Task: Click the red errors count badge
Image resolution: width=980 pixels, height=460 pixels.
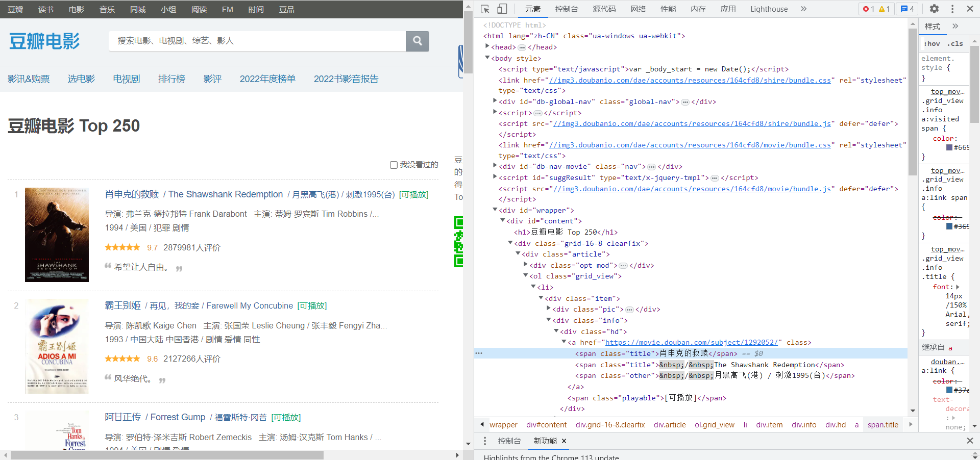Action: point(868,9)
